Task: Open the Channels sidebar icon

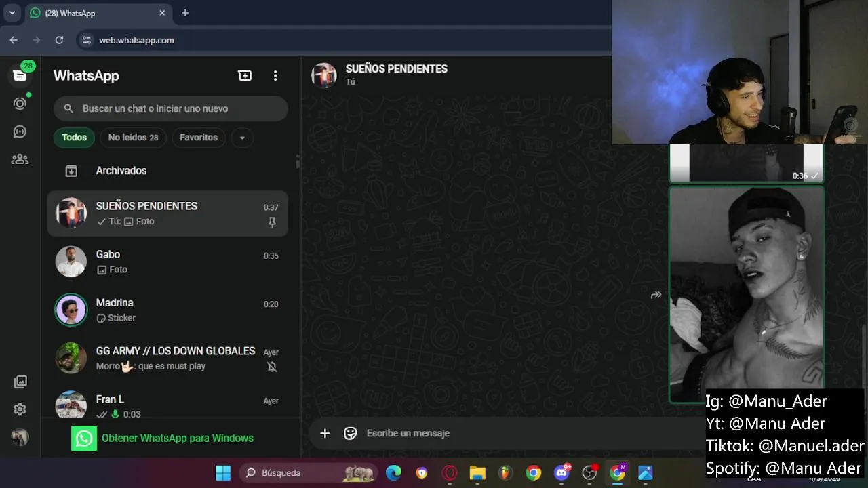Action: [x=20, y=131]
